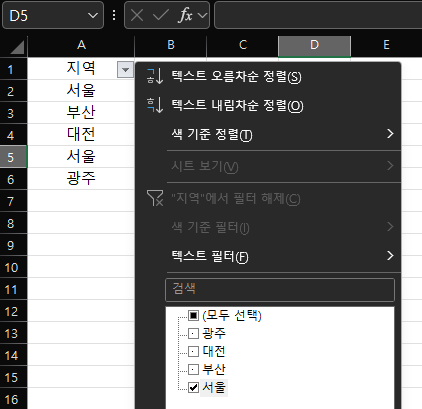Viewport: 422px width, 409px height.
Task: Select row 1 header
Action: 13,70
